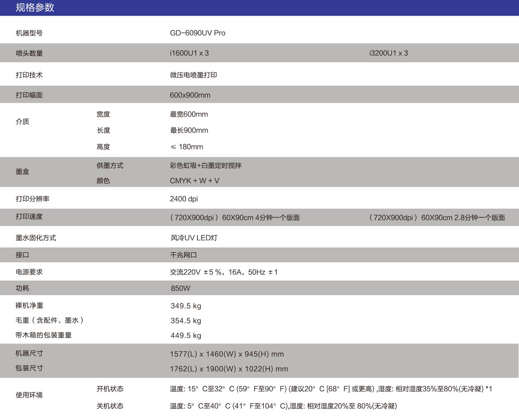Select the GD-6090UV Pro model name
This screenshot has height=420, width=519.
[198, 33]
